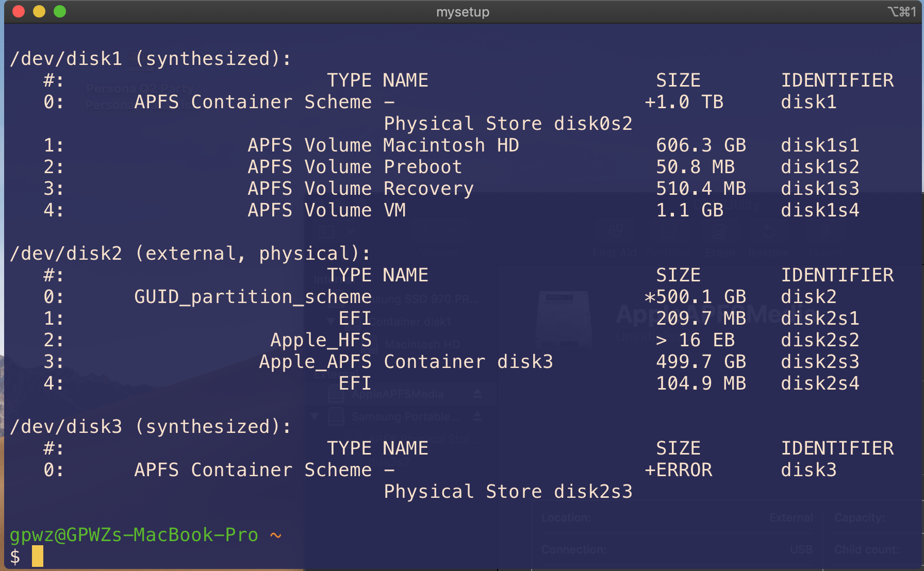
Task: Eject AppleAPFSMedia in Disk Utility sidebar behind
Action: click(x=477, y=394)
